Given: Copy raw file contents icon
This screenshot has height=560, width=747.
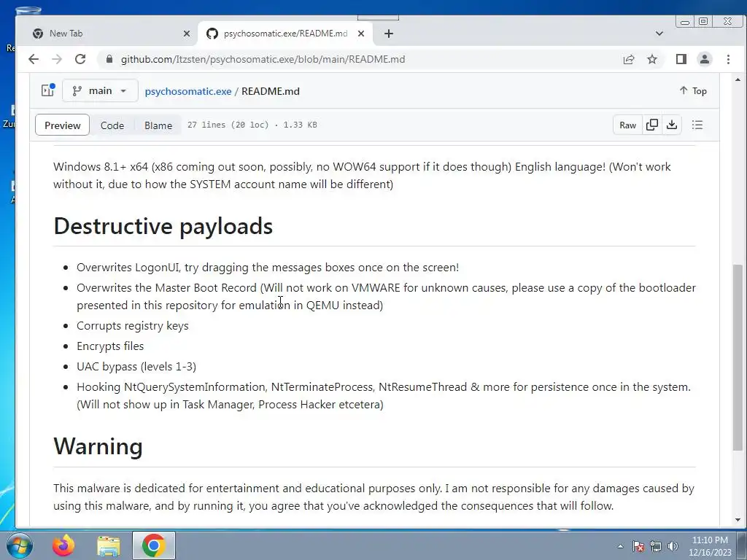Looking at the screenshot, I should (652, 125).
